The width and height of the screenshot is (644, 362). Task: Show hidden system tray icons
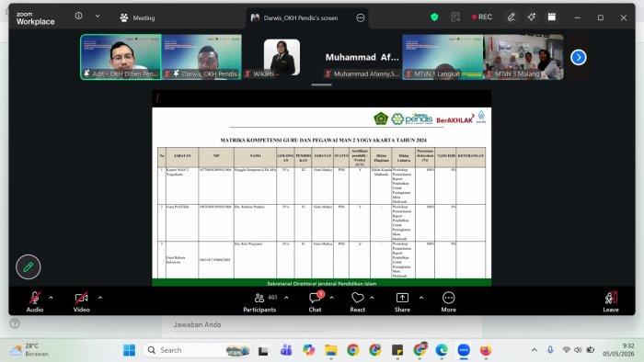click(534, 350)
